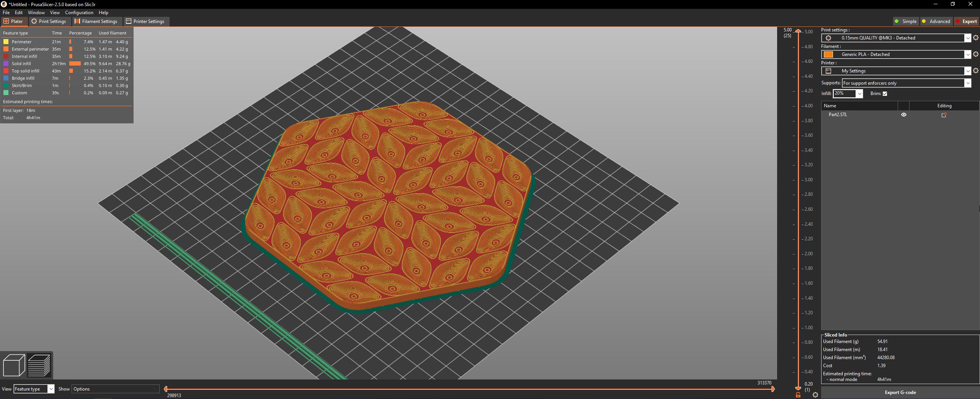Click the Solid infill purple legend square
The width and height of the screenshot is (980, 399).
click(6, 64)
